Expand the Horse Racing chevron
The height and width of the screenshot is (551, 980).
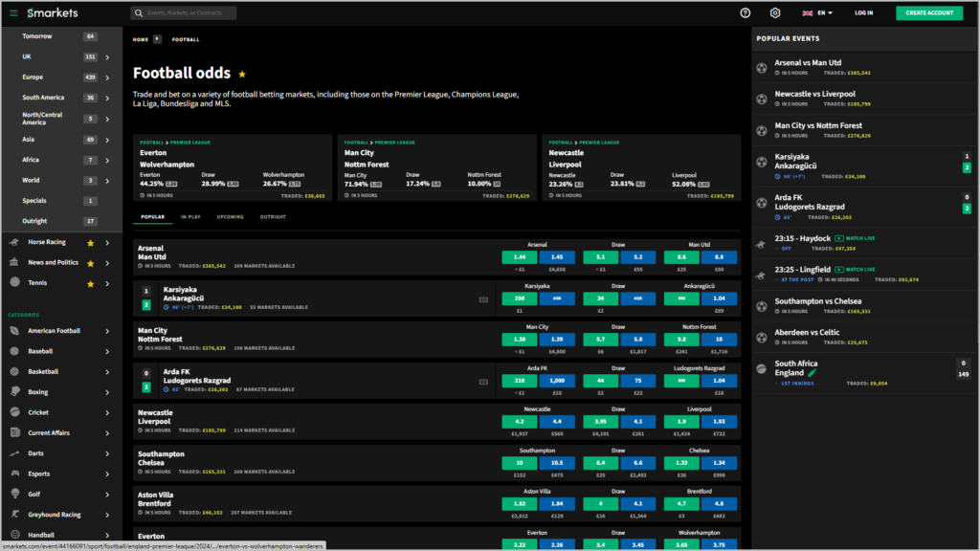[x=107, y=242]
